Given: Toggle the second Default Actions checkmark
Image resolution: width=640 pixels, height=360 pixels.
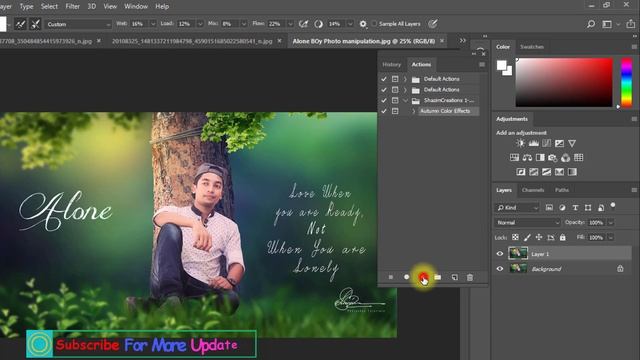Looking at the screenshot, I should tap(384, 89).
